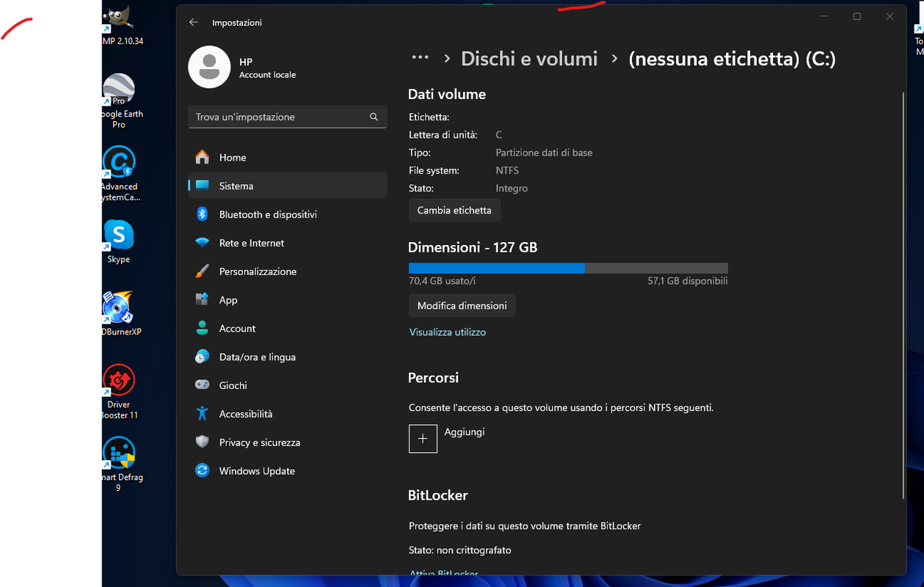Click the Data/ora clock globe icon
924x587 pixels.
pyautogui.click(x=203, y=357)
